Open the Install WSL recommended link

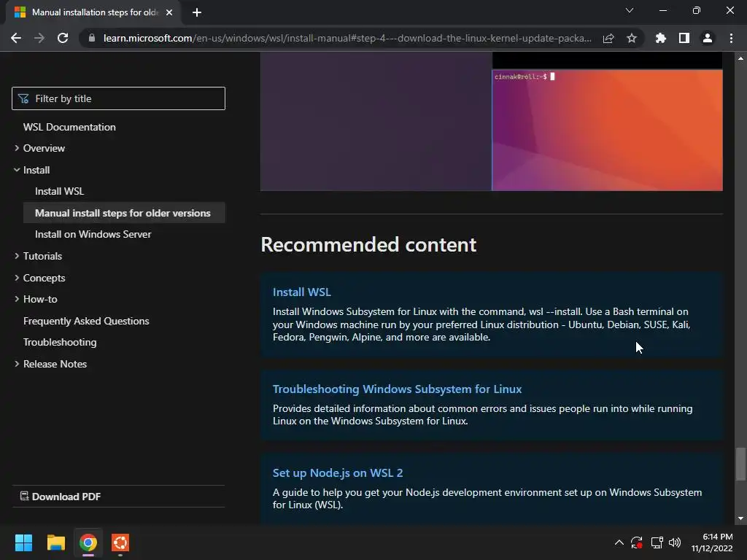301,292
